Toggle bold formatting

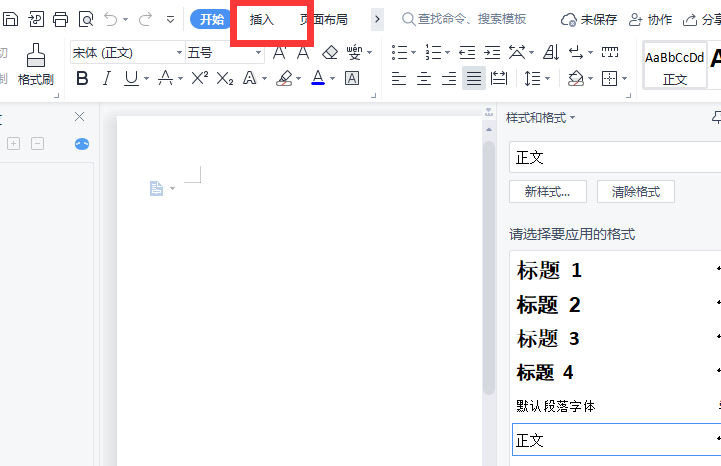point(82,78)
